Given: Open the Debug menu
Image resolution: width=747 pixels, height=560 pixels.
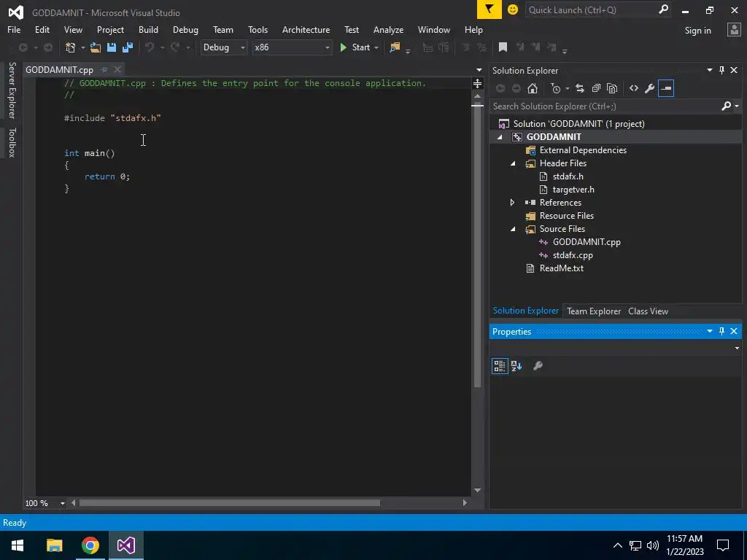Looking at the screenshot, I should (x=185, y=29).
